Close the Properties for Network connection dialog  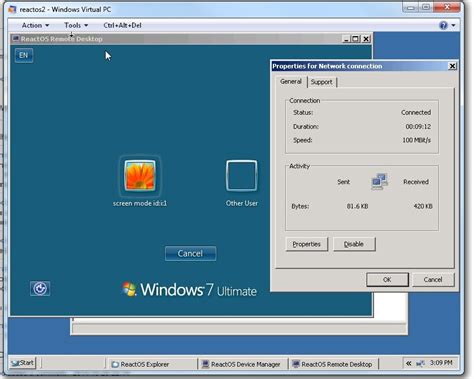[452, 66]
